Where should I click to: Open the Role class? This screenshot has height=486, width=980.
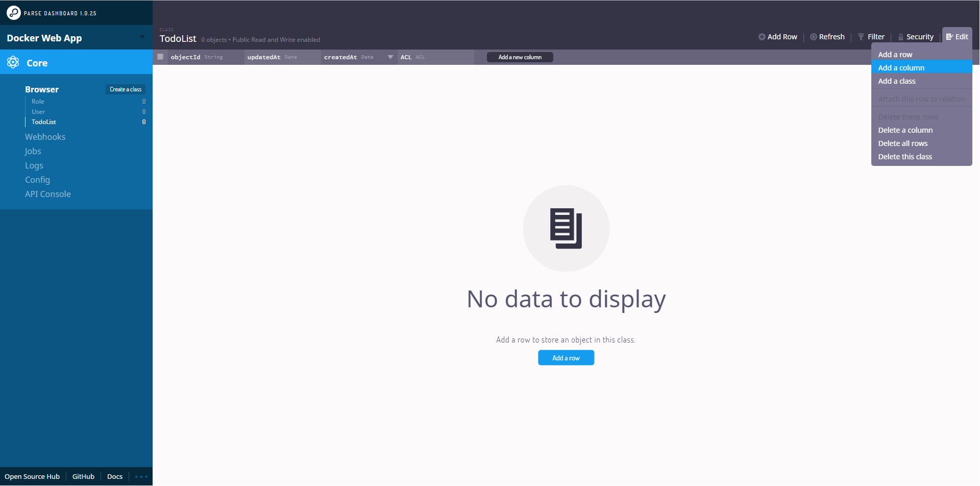point(38,102)
